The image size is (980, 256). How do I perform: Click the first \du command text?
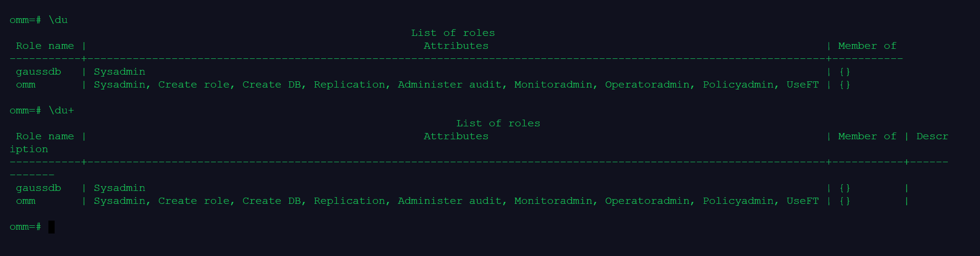click(x=58, y=20)
